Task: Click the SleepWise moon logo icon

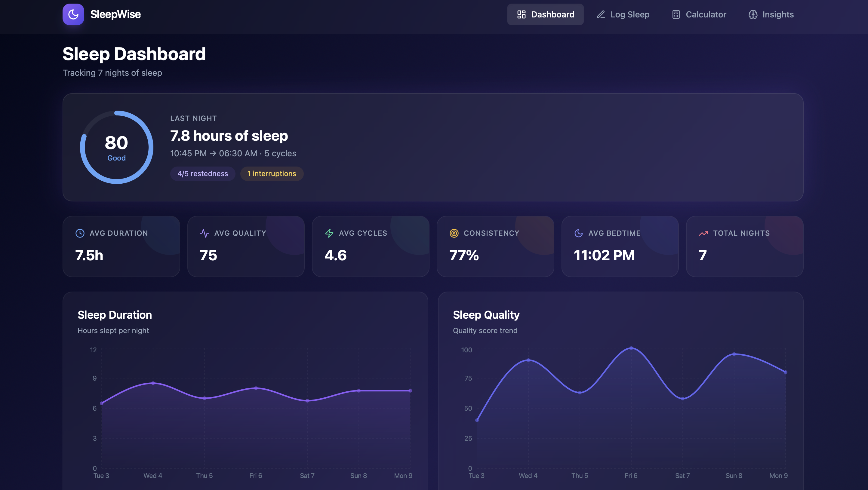Action: tap(73, 14)
